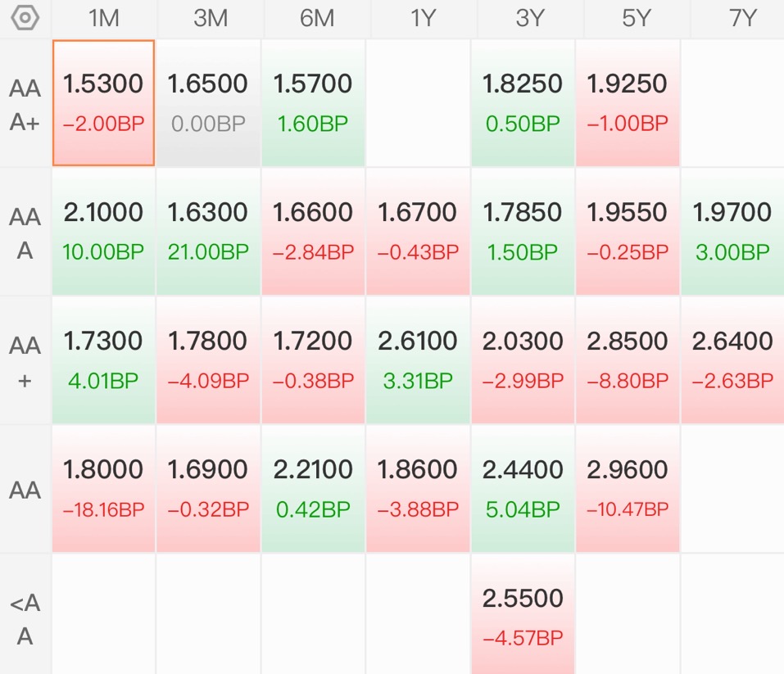Select AAA+ 3Y cell 1.8250
This screenshot has height=674, width=784.
click(x=523, y=103)
